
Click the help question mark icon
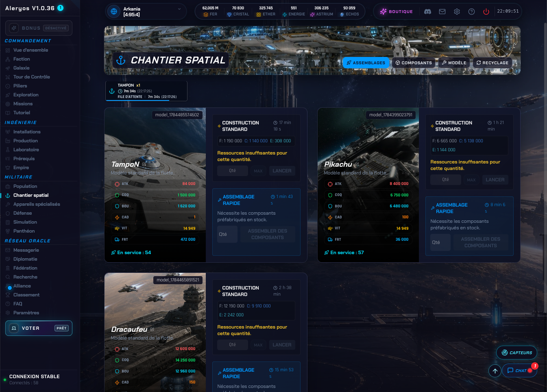pos(471,12)
